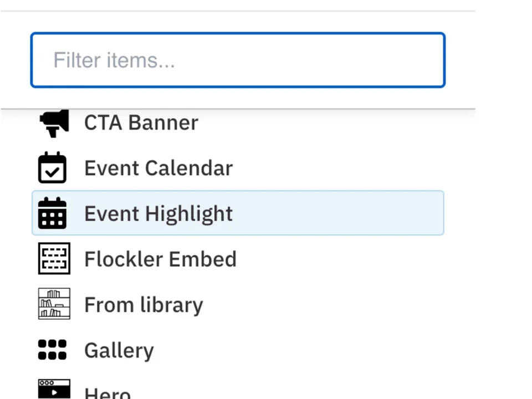The height and width of the screenshot is (399, 532).
Task: Click the megaphone icon for CTA Banner
Action: (53, 122)
